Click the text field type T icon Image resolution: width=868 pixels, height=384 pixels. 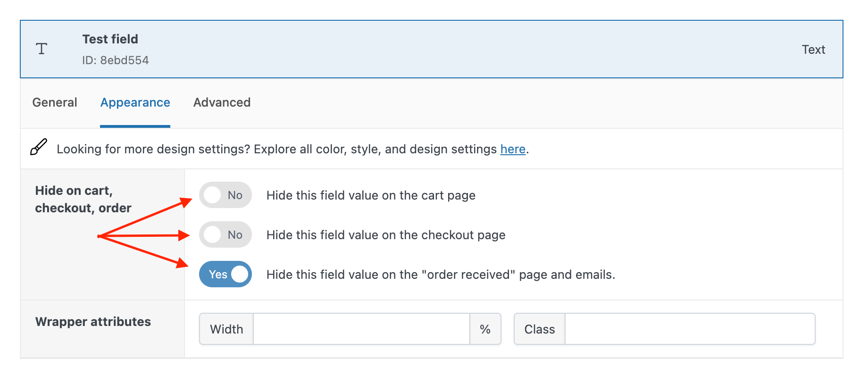click(x=42, y=49)
